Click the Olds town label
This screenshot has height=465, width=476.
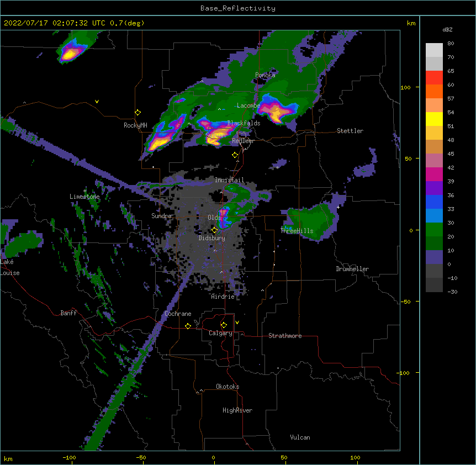(214, 218)
